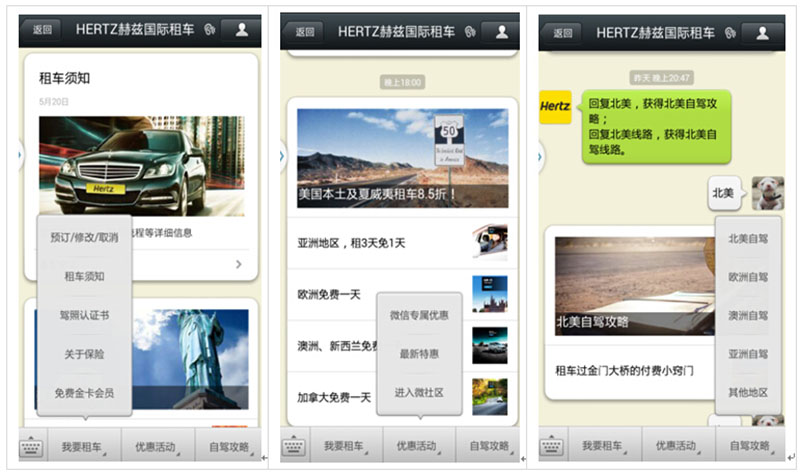Open the profile icon in the middle phone header
Viewport: 800px width, 474px height.
tap(501, 32)
